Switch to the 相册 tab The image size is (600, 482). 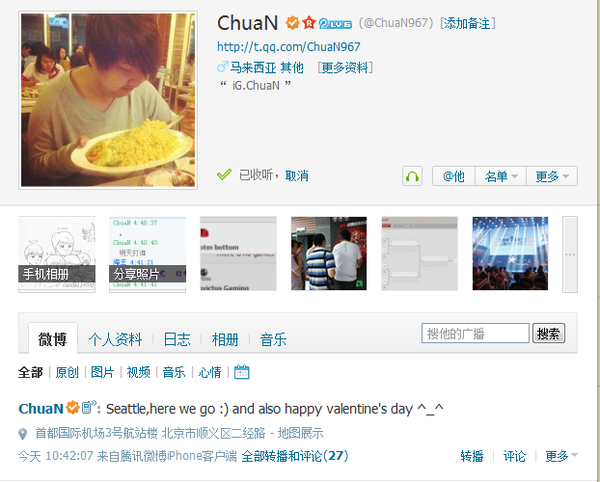[225, 339]
